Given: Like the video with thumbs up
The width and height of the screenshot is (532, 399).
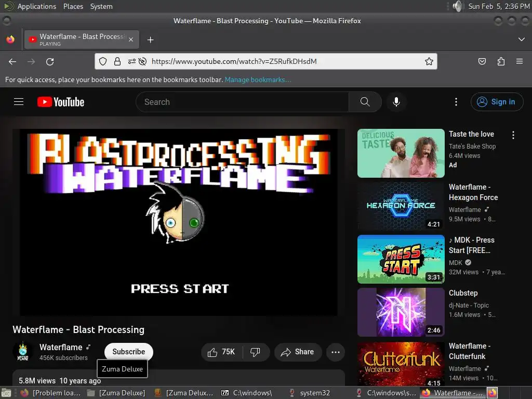Looking at the screenshot, I should coord(221,352).
